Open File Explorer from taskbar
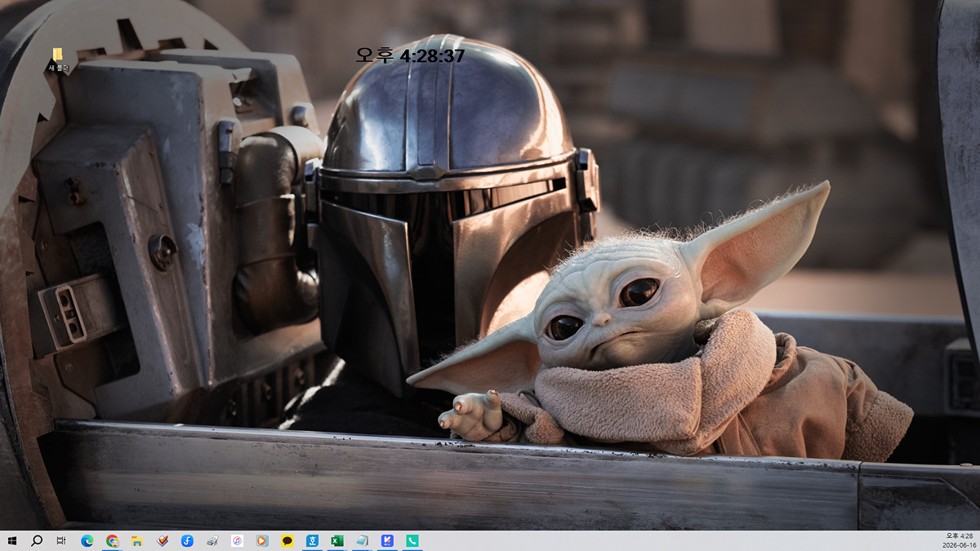Viewport: 980px width, 551px height. coord(137,540)
